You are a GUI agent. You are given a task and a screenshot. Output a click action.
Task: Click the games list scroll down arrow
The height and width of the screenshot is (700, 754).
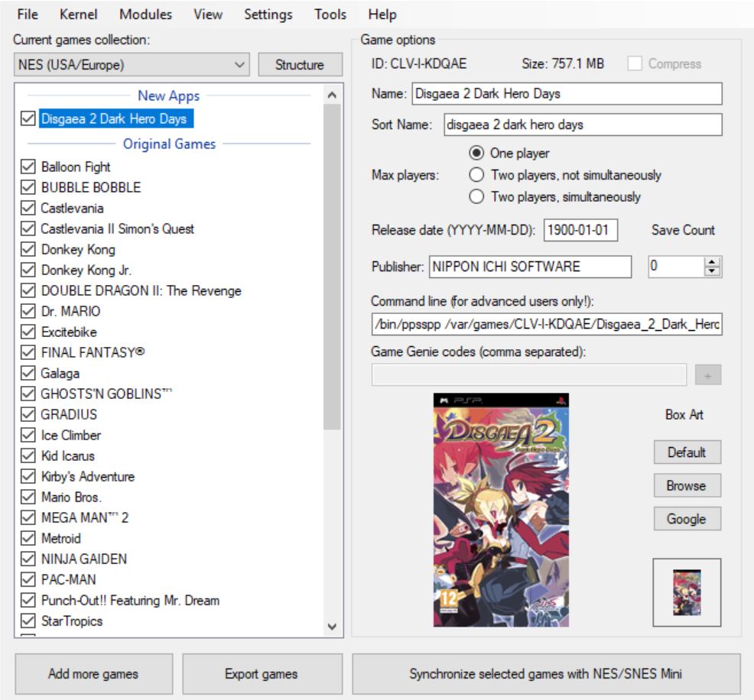pyautogui.click(x=332, y=627)
